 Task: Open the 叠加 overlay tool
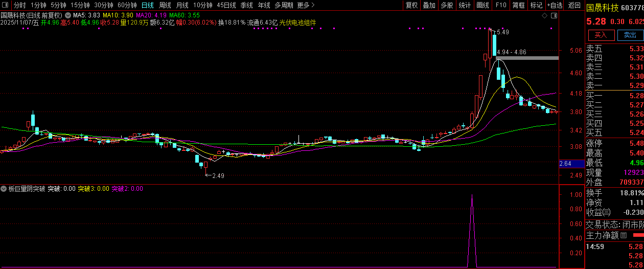coord(429,5)
